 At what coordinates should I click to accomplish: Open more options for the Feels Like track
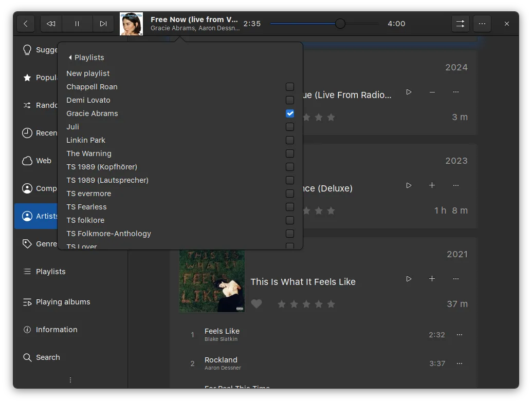(460, 335)
